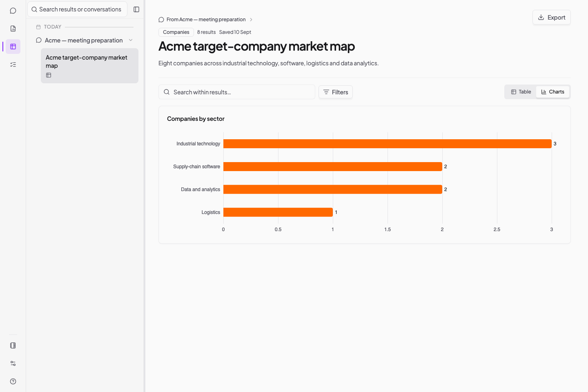Click the calendar icon next to TODAY
The width and height of the screenshot is (588, 392).
(x=38, y=27)
